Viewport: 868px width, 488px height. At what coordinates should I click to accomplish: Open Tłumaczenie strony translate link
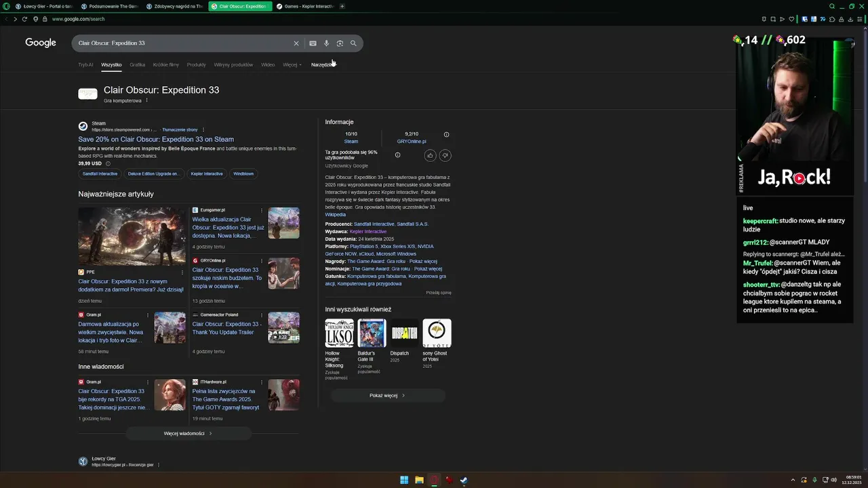point(180,129)
